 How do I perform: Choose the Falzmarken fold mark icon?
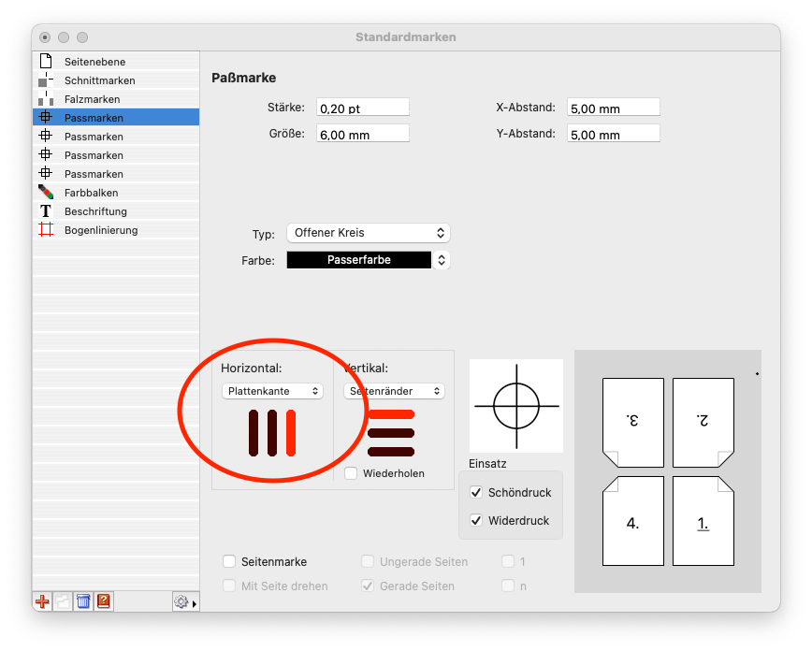coord(46,99)
